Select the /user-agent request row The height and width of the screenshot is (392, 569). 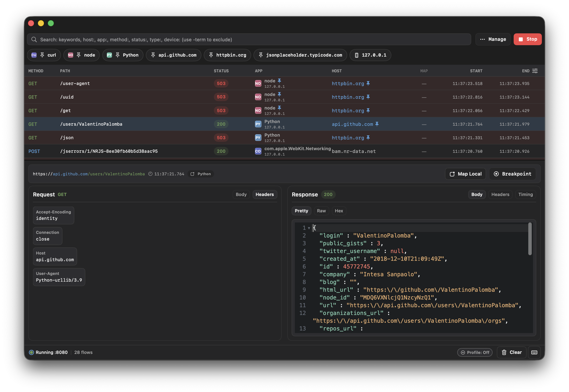[284, 83]
